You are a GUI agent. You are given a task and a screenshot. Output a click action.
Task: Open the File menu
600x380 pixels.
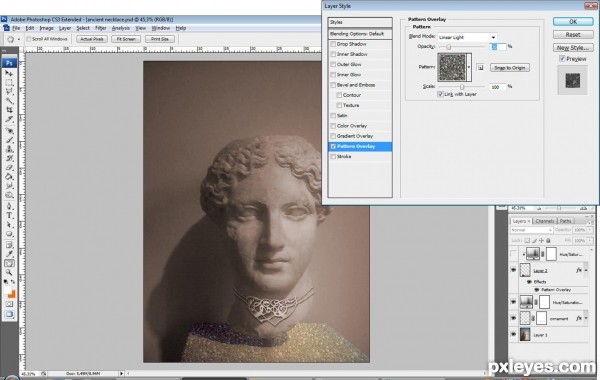[x=16, y=28]
